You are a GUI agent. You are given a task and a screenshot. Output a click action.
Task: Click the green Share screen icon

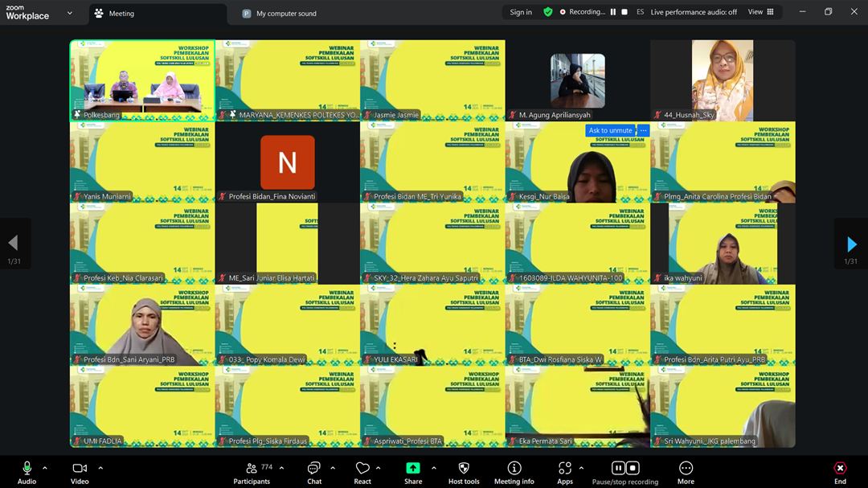coord(413,469)
